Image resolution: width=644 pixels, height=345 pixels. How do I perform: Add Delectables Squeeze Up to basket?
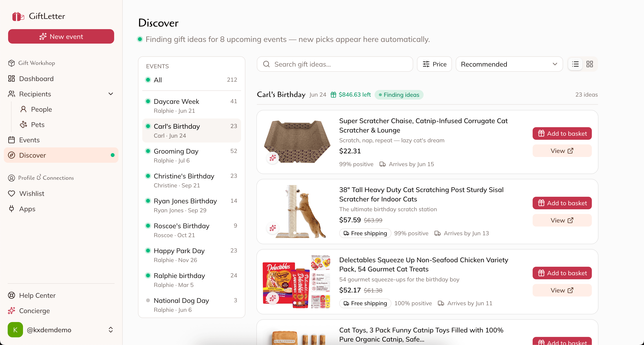coord(562,273)
